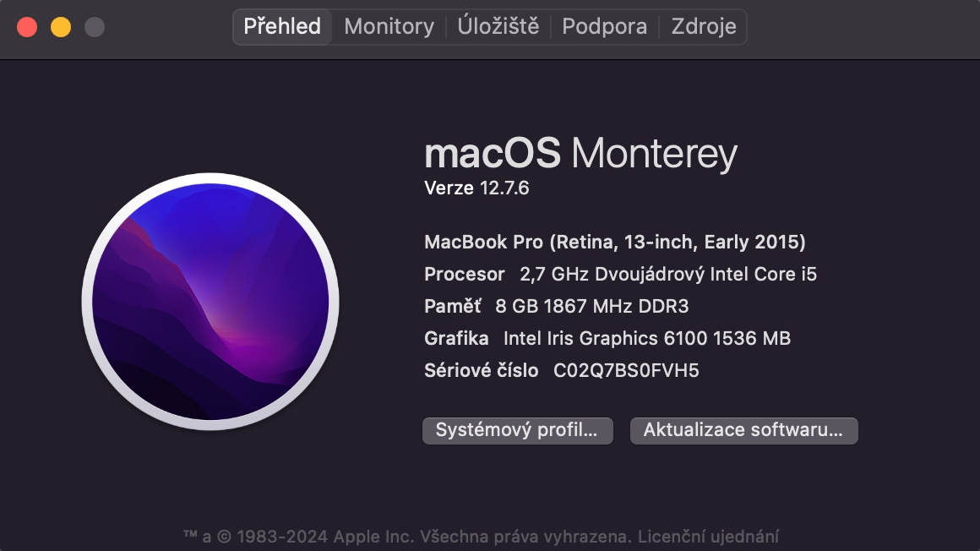Launch Aktualizace softwaru

743,430
